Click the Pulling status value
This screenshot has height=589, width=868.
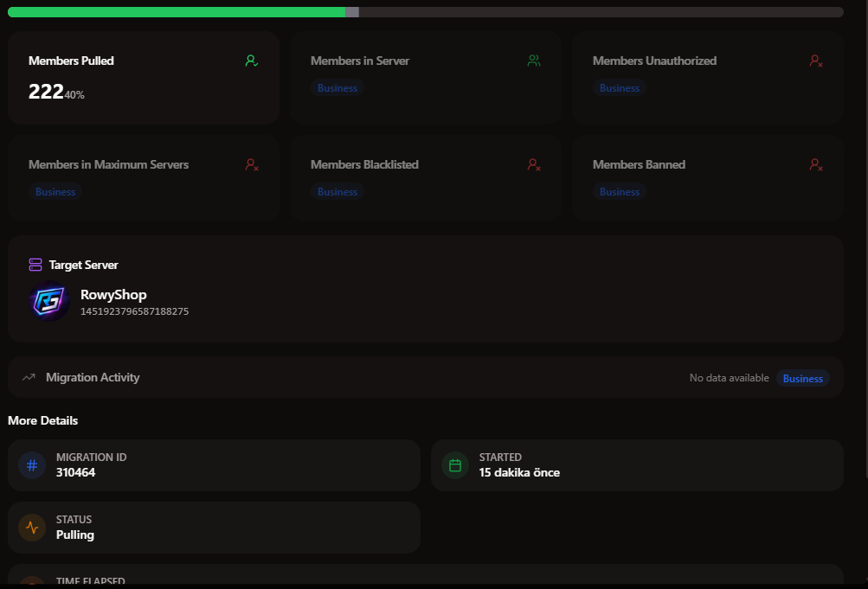pos(75,535)
